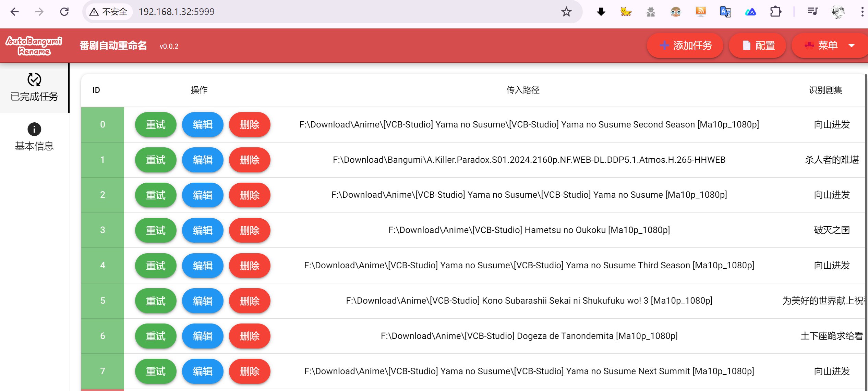Click the AutoBangumi Rename logo
This screenshot has width=868, height=391.
coord(34,46)
